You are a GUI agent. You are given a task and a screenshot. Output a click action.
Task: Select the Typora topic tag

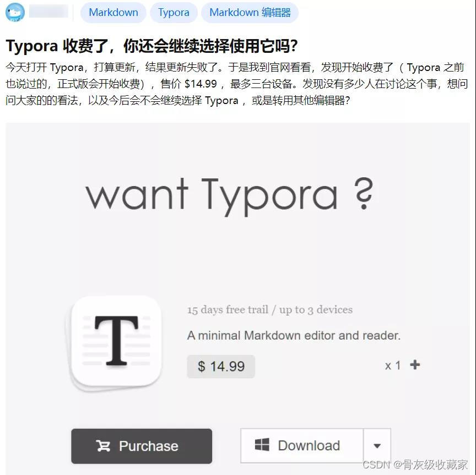point(174,13)
